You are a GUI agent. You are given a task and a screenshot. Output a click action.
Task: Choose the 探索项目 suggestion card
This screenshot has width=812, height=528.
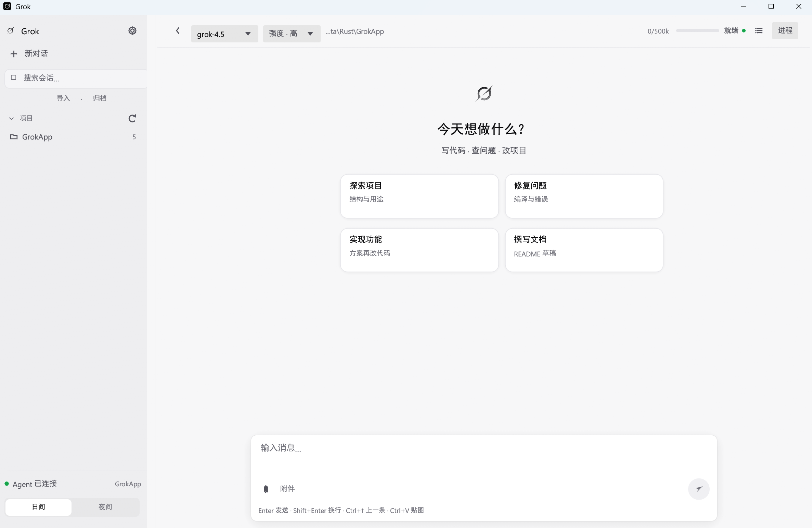pyautogui.click(x=419, y=196)
